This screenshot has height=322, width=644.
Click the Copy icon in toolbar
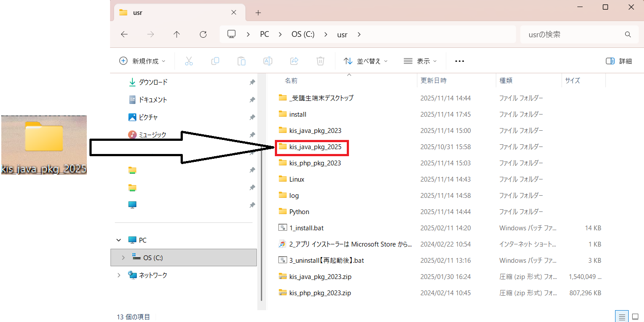tap(215, 61)
